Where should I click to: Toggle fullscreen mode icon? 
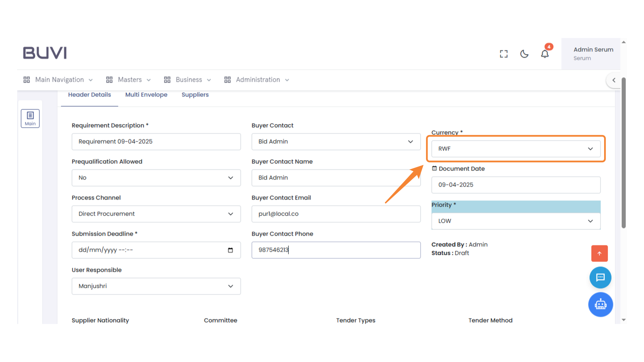(503, 54)
